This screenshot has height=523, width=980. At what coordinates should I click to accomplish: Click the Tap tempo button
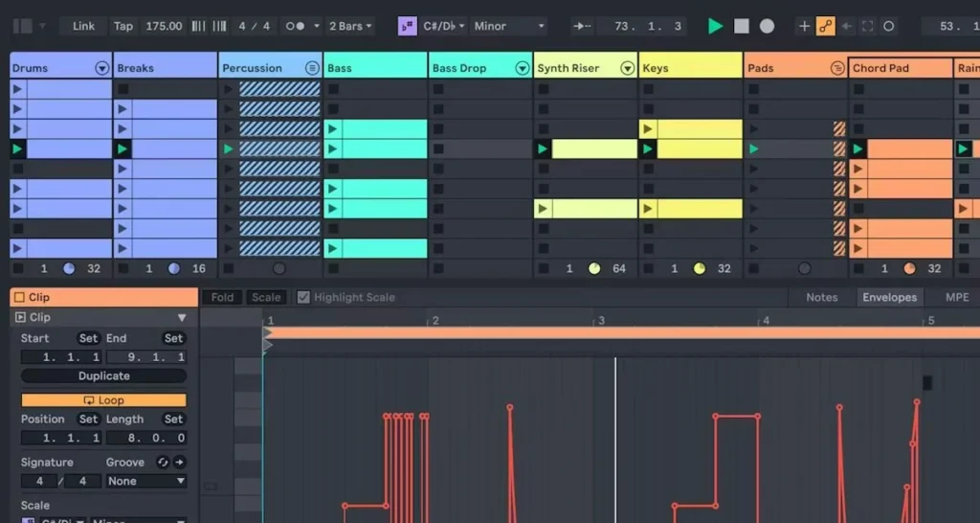123,26
